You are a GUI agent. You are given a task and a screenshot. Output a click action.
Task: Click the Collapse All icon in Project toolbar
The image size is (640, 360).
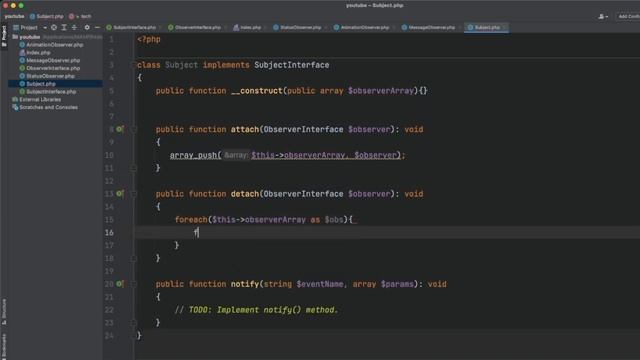[74, 27]
